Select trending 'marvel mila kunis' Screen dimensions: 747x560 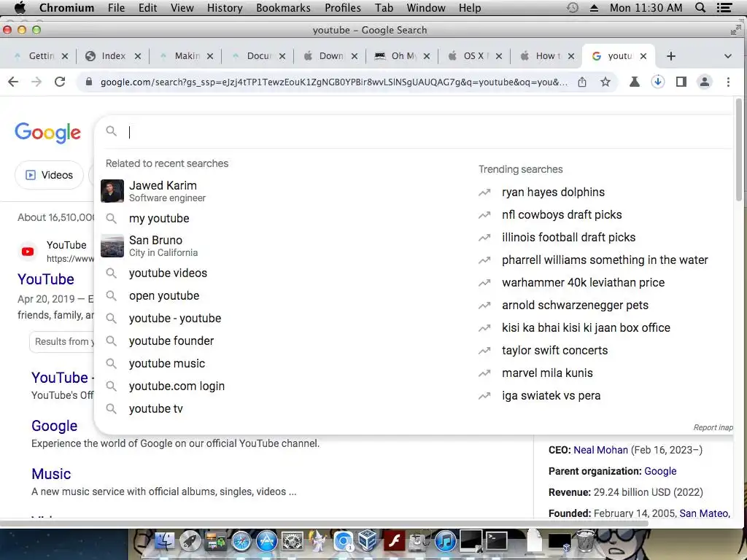(547, 373)
